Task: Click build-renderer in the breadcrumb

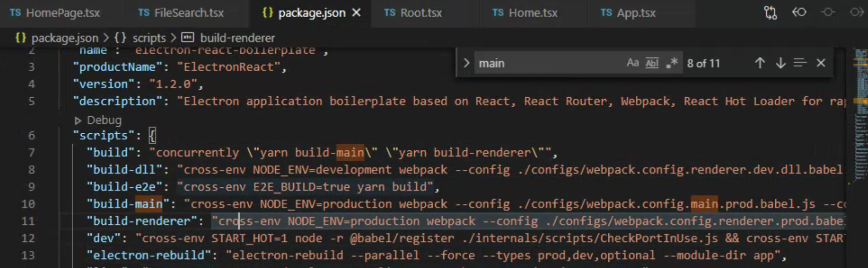Action: click(237, 38)
